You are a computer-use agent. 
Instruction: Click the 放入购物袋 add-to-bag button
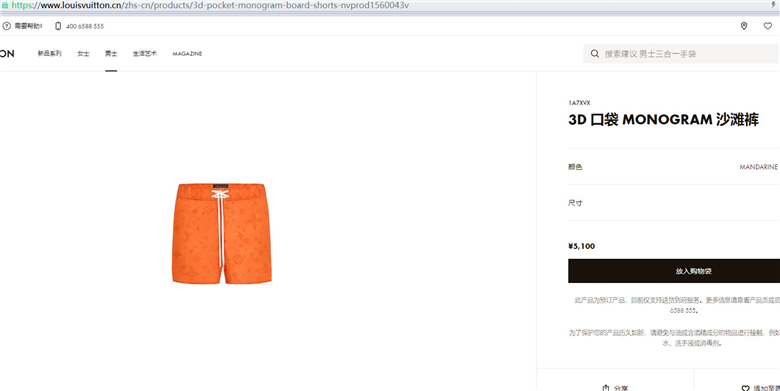coord(674,271)
